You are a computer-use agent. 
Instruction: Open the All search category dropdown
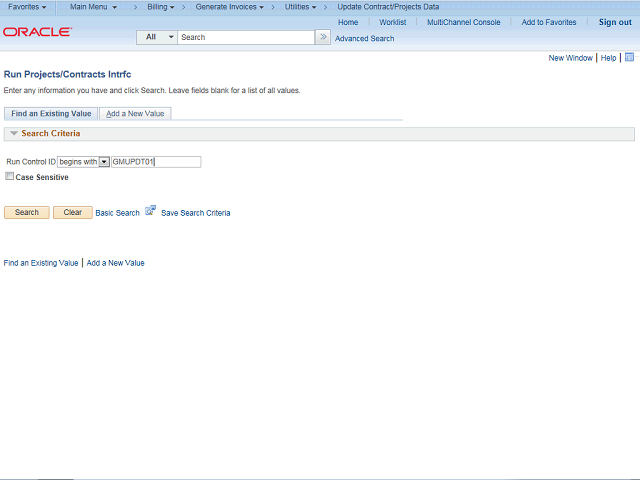(x=157, y=37)
